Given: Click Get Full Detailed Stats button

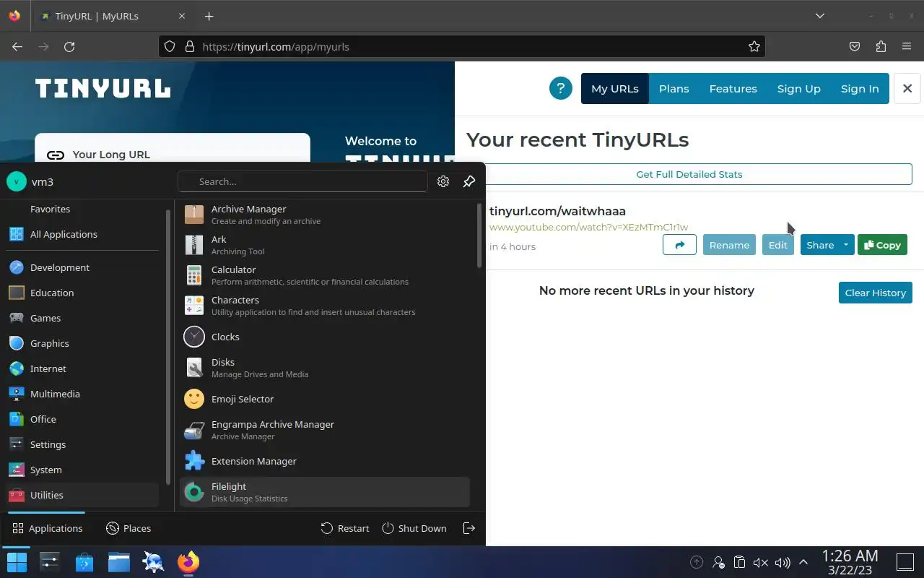Looking at the screenshot, I should point(689,174).
